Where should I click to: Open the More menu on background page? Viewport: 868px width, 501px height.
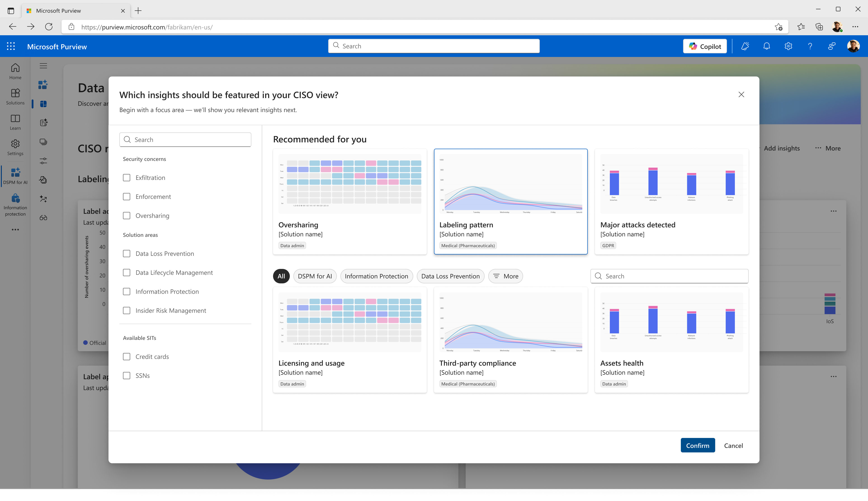[x=828, y=148]
